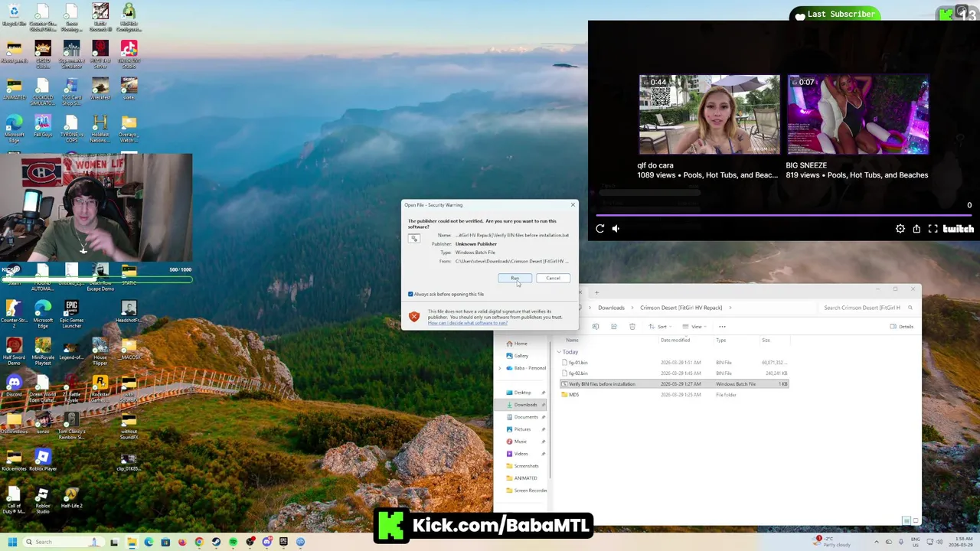
Task: Open Fall Guys desktop icon
Action: point(43,126)
